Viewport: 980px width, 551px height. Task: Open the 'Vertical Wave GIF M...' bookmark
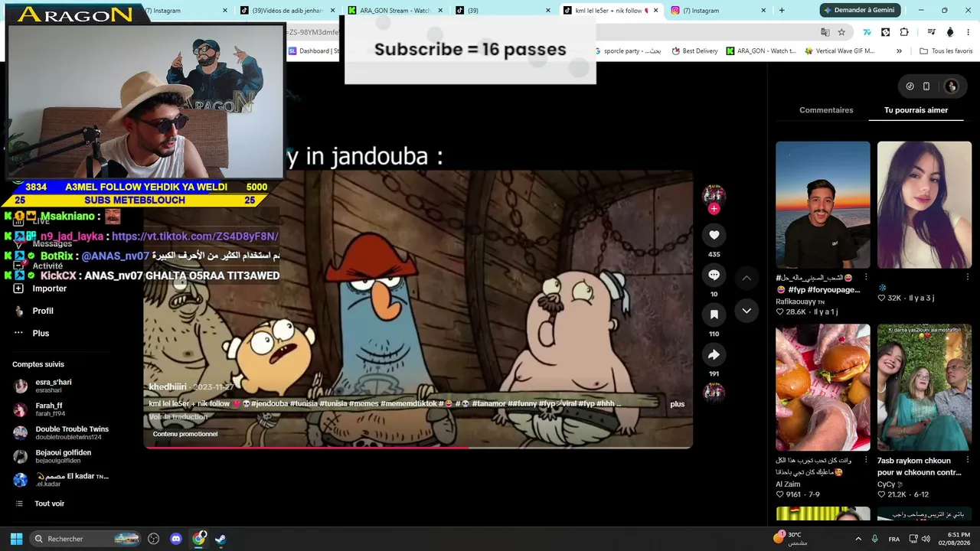839,51
